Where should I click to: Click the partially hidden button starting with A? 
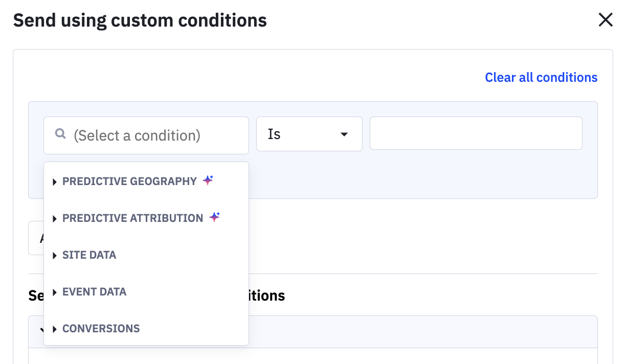pyautogui.click(x=36, y=238)
